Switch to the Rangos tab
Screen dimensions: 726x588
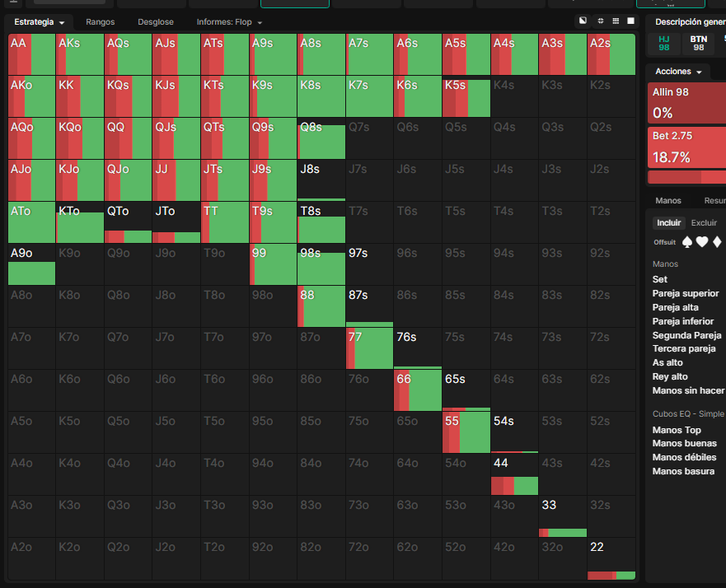click(x=100, y=22)
